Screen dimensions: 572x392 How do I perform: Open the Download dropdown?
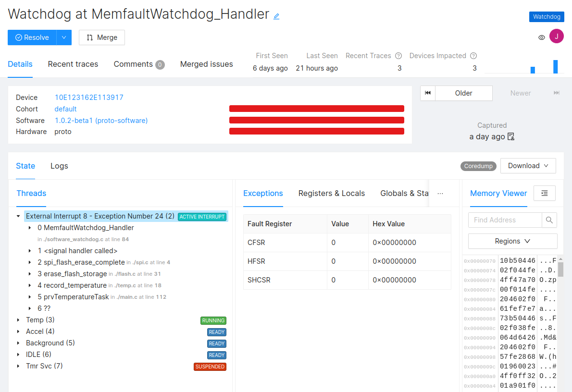click(528, 166)
